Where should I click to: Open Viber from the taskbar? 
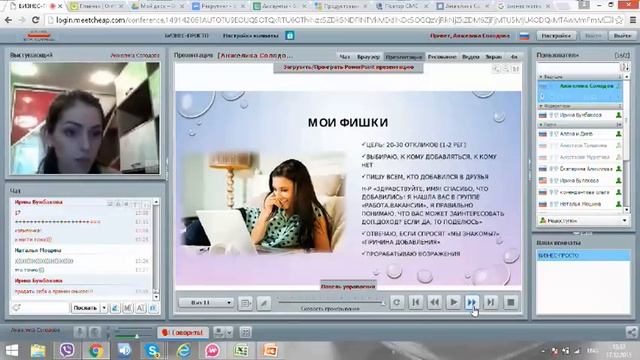point(67,351)
